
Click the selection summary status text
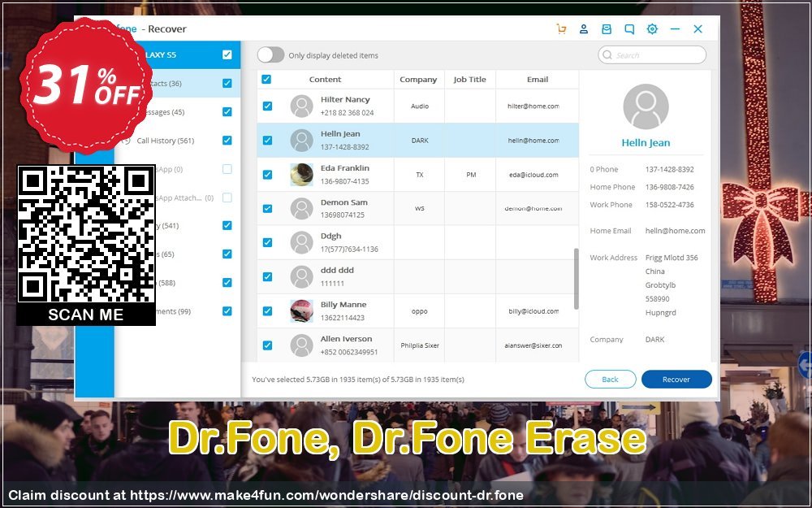tap(358, 380)
